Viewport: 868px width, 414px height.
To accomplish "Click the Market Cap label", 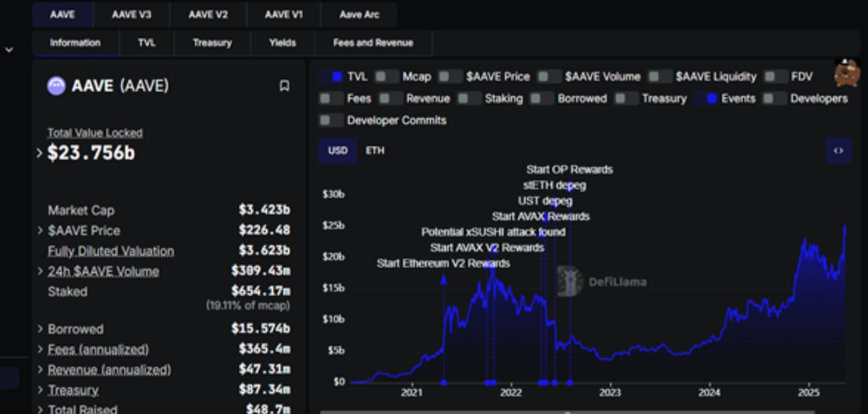I will click(81, 211).
